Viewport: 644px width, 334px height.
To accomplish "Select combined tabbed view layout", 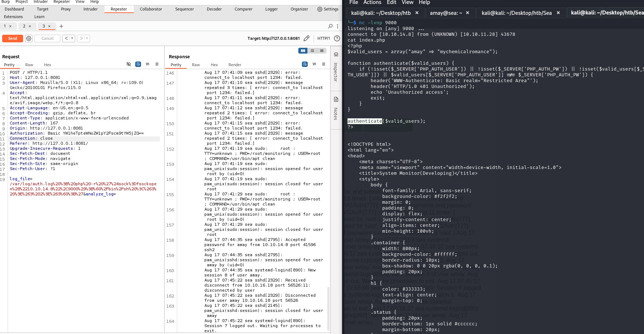I will [322, 51].
